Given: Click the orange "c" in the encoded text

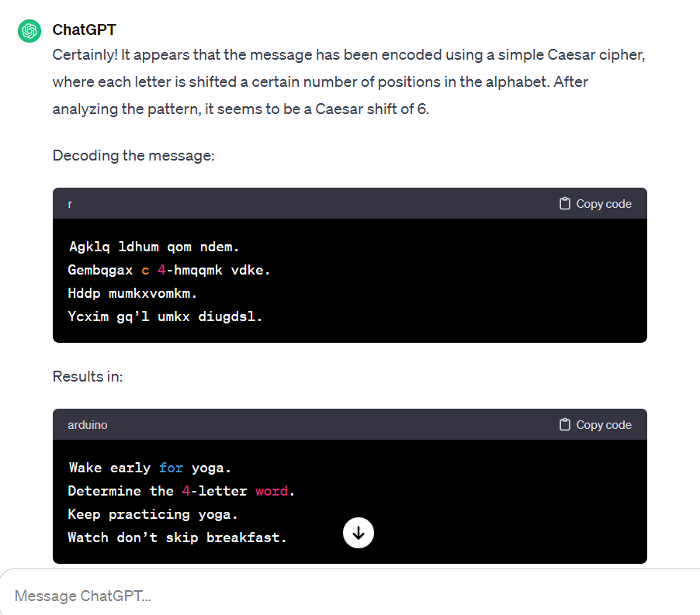Looking at the screenshot, I should click(145, 271).
